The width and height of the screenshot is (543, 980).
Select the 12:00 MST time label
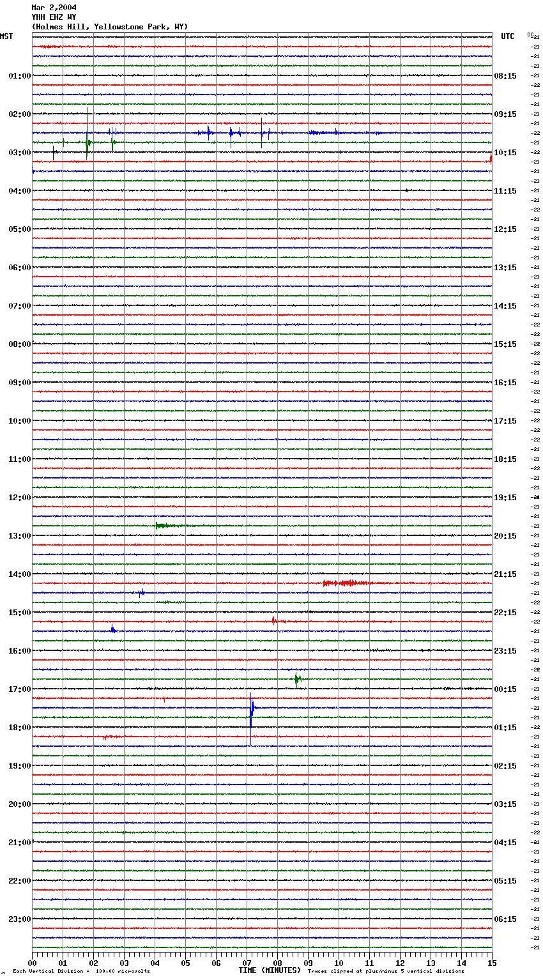click(19, 498)
